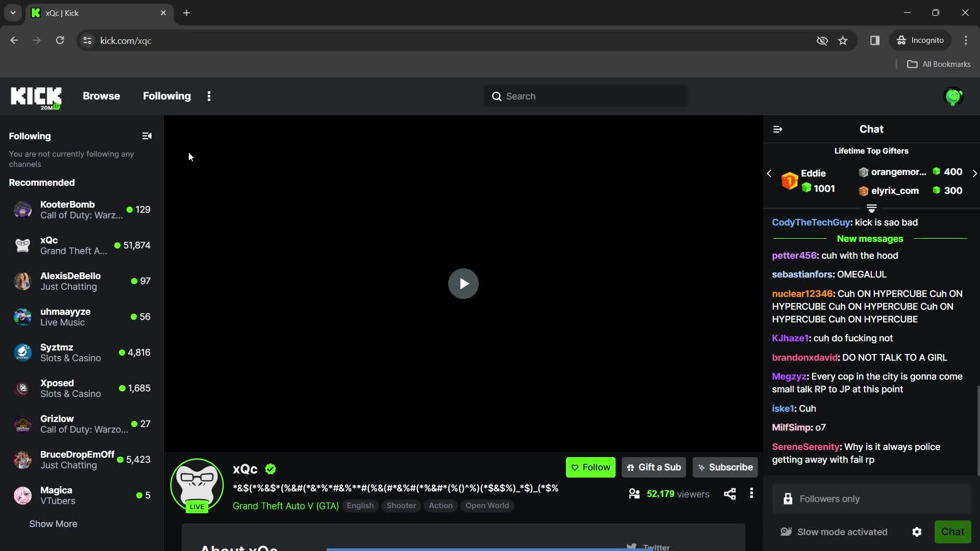Switch to the xQc | Kick tab

tap(100, 13)
